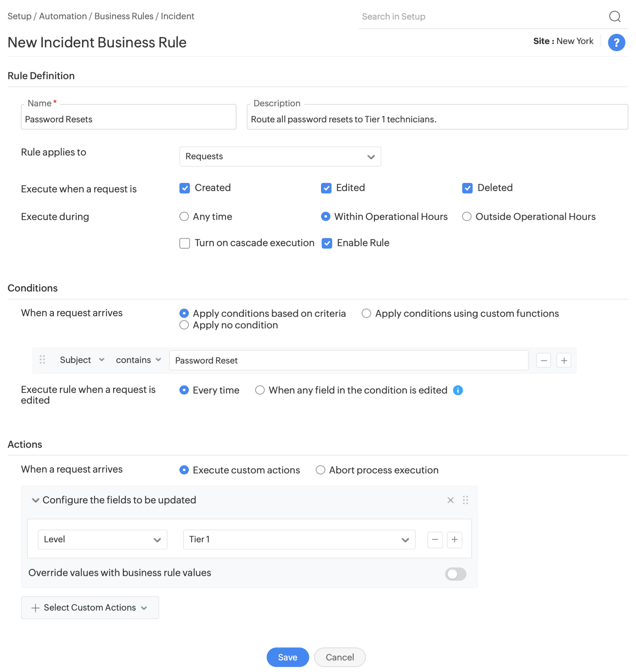Screen dimensions: 636x672
Task: Select the Any time radio option
Action: tap(184, 216)
